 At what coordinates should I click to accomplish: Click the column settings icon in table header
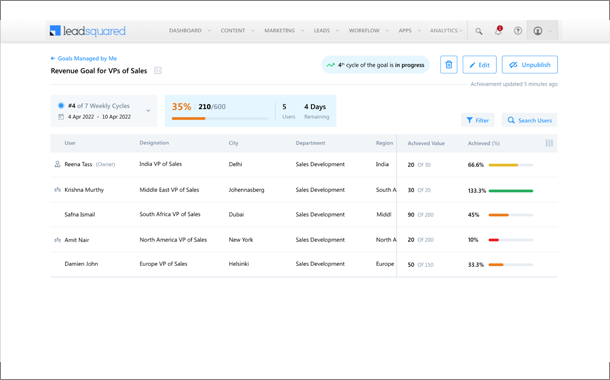tap(549, 143)
